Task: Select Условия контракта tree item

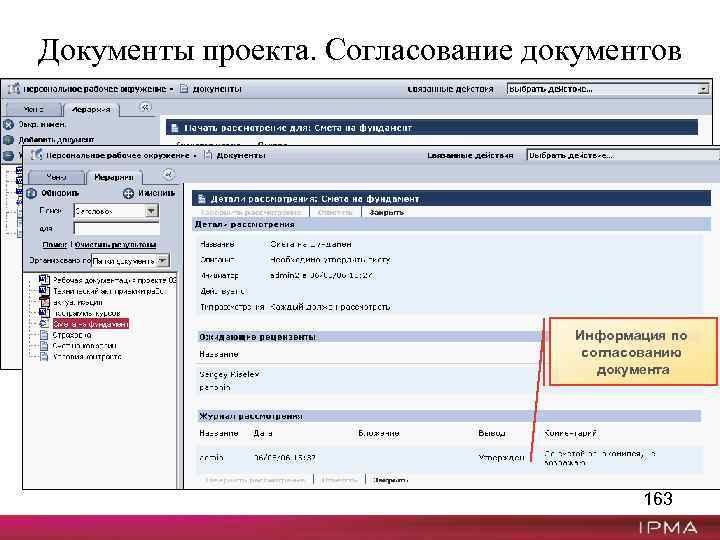Action: [x=87, y=357]
